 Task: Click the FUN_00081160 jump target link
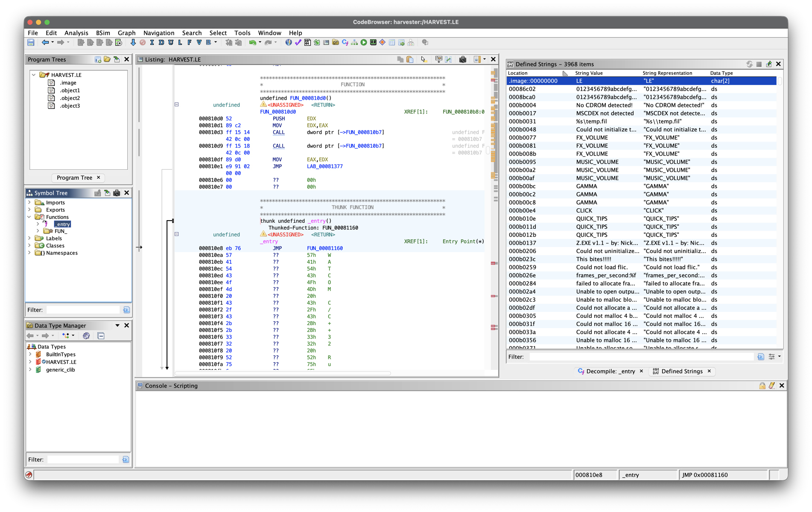click(x=324, y=248)
